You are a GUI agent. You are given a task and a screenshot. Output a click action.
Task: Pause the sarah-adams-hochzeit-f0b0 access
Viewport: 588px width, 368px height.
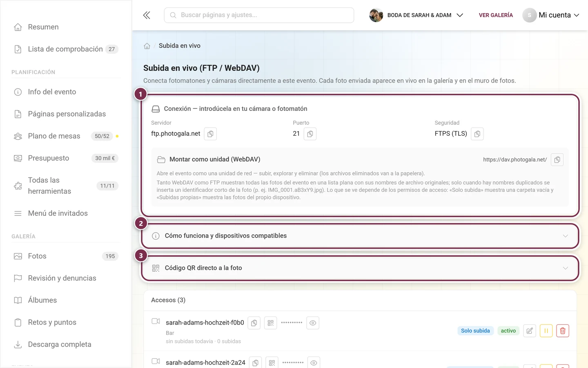546,331
